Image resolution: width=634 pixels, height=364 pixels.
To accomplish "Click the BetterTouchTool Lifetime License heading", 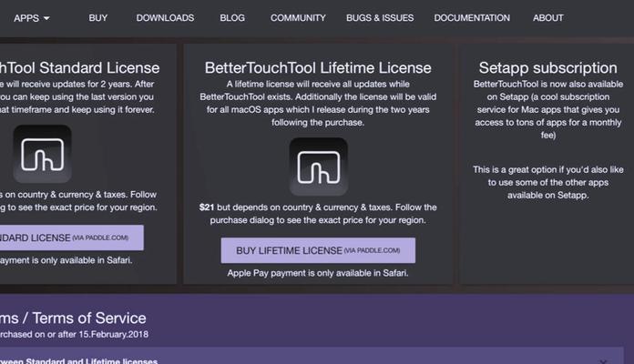I will (318, 68).
